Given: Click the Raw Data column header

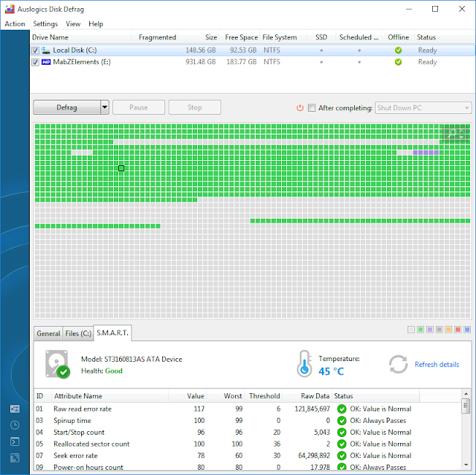Looking at the screenshot, I should click(x=307, y=396).
